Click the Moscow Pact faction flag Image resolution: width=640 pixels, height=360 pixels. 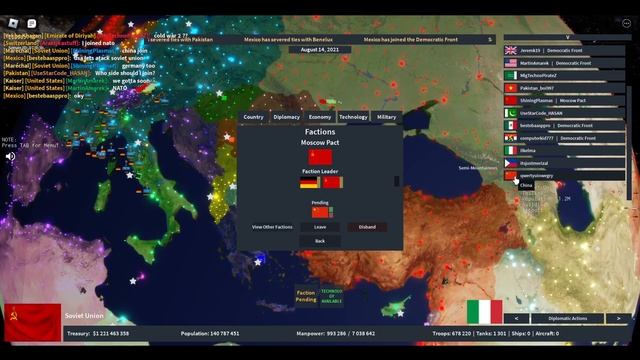320,157
